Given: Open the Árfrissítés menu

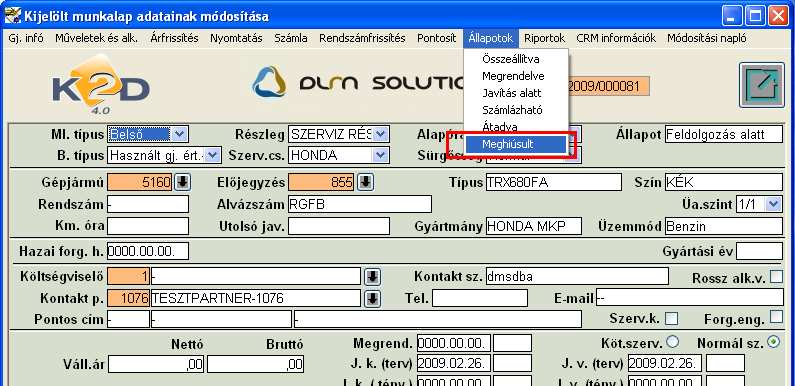Looking at the screenshot, I should [x=174, y=38].
